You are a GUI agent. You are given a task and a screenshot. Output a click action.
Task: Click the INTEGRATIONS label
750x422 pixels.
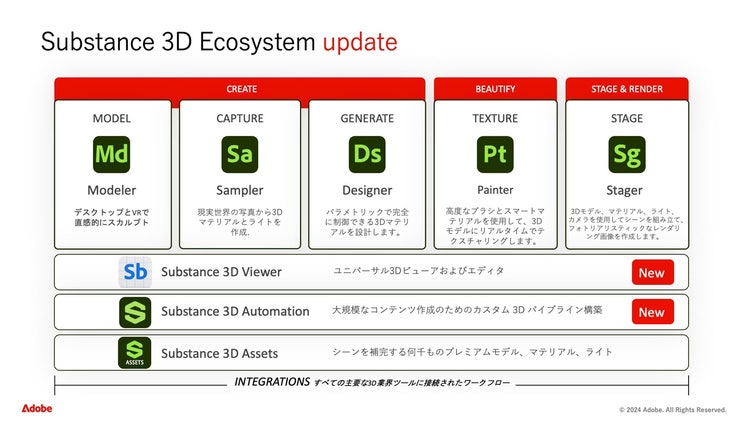coord(272,382)
